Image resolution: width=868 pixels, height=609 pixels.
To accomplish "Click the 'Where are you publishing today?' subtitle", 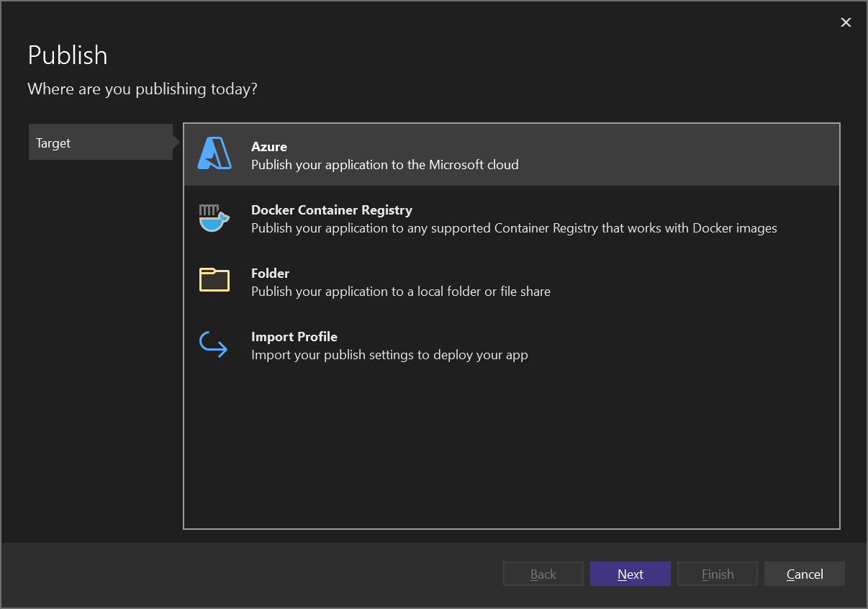I will coord(143,89).
